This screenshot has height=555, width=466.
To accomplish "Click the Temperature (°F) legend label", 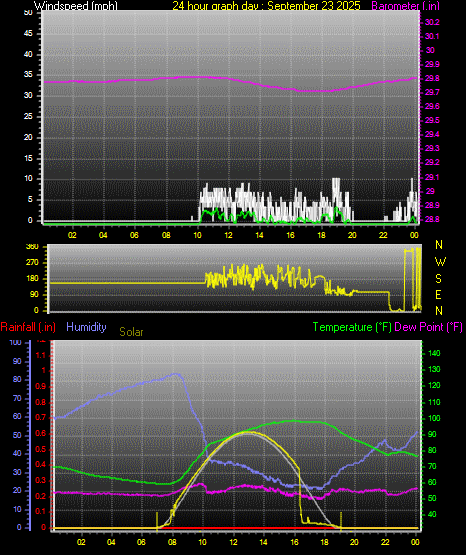I will (x=352, y=327).
